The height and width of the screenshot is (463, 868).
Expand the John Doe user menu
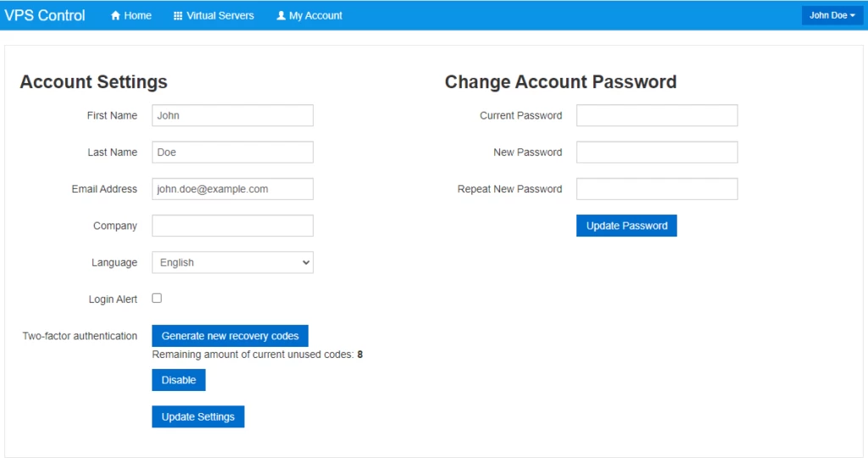pos(832,15)
